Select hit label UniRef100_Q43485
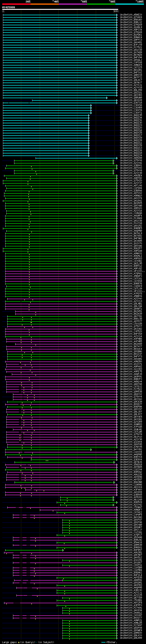This screenshot has width=146, height=644. tap(131, 241)
